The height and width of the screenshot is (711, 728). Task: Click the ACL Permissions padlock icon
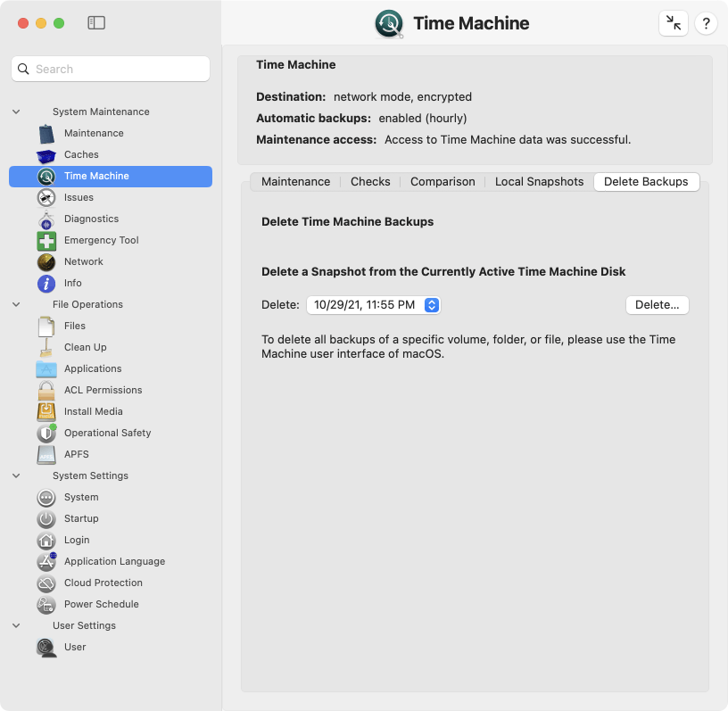pos(46,391)
